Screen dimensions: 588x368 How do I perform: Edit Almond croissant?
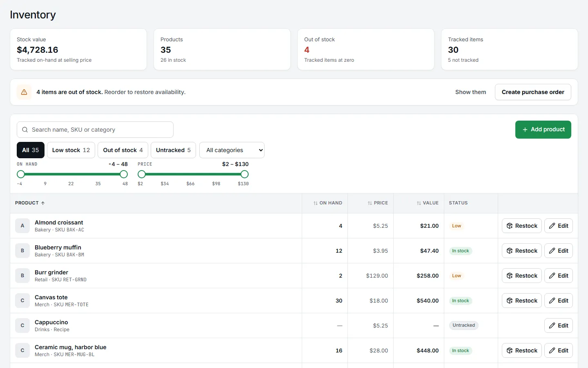[559, 226]
